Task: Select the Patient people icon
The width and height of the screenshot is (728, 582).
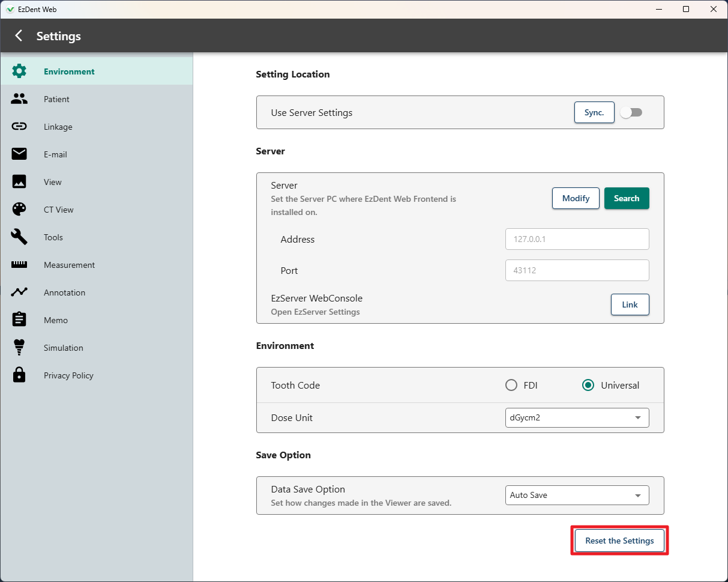Action: (19, 99)
